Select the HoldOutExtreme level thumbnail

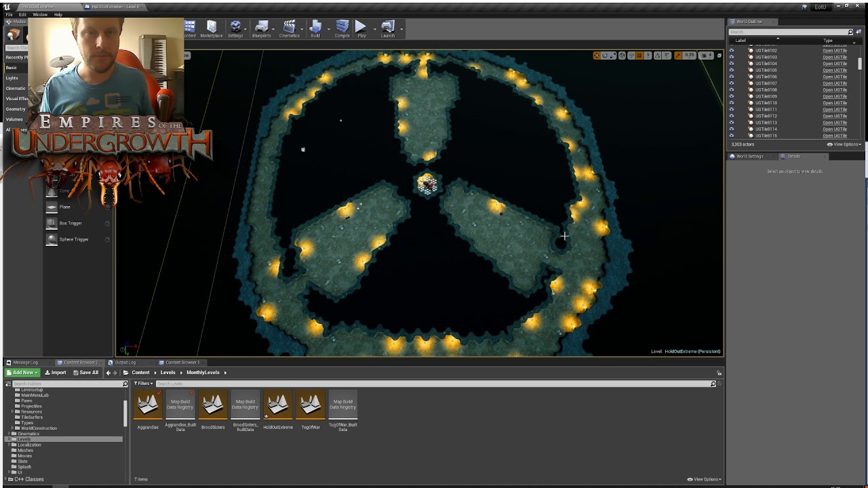pyautogui.click(x=278, y=405)
